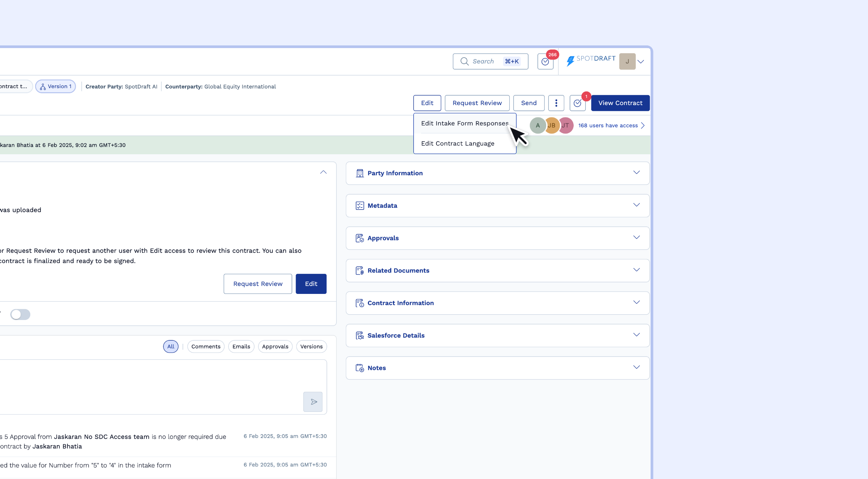
Task: Click the Version 1 branch icon
Action: point(43,87)
